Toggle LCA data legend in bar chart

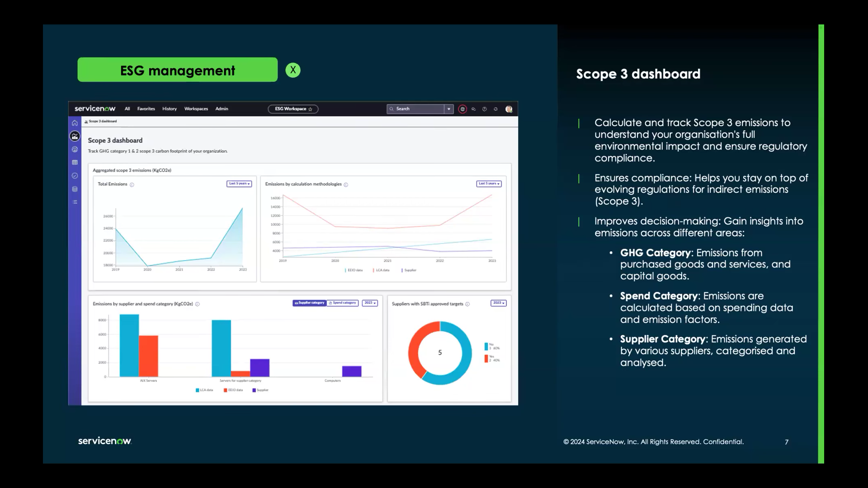[204, 390]
